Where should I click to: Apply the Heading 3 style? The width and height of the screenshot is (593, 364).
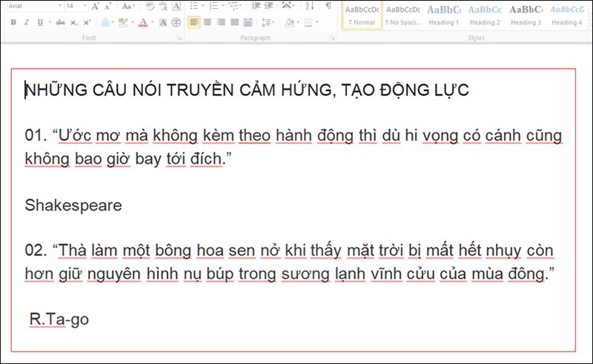(526, 15)
